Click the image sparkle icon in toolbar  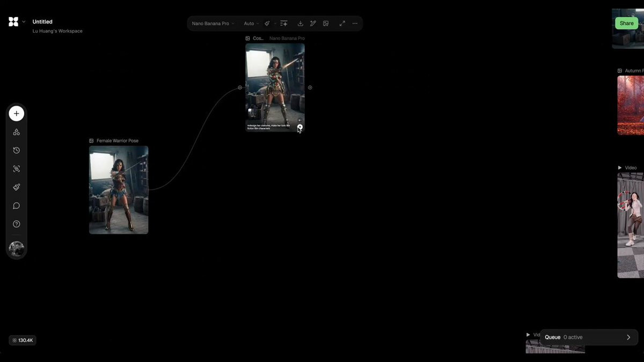326,24
